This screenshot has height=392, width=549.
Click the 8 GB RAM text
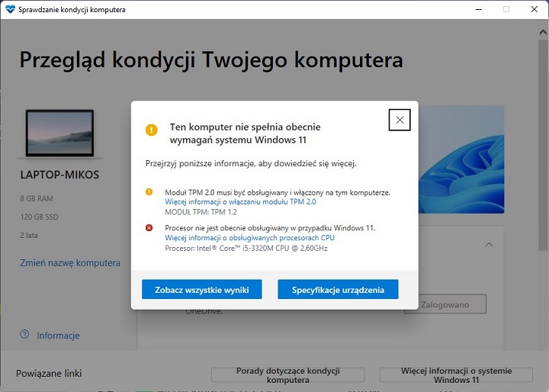37,198
